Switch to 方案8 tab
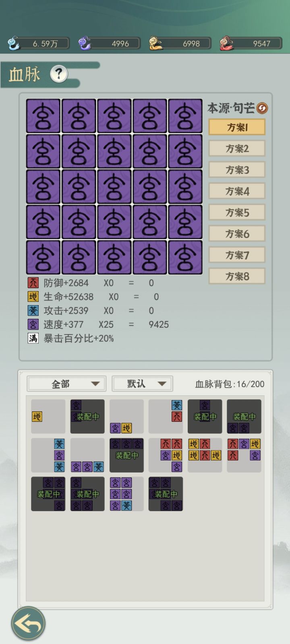 click(x=237, y=277)
